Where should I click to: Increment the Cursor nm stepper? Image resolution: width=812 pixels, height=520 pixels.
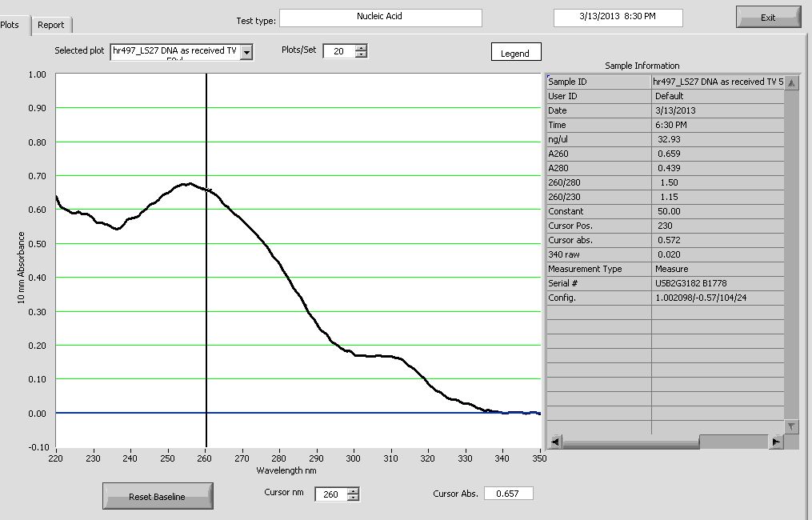(x=353, y=491)
